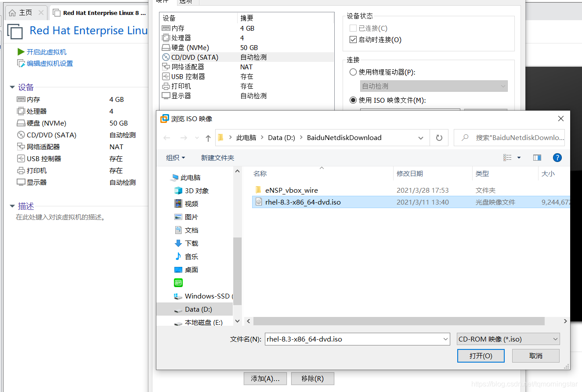The image size is (582, 392).
Task: Click BaiduNetdiskDownload in address path
Action: coord(344,137)
